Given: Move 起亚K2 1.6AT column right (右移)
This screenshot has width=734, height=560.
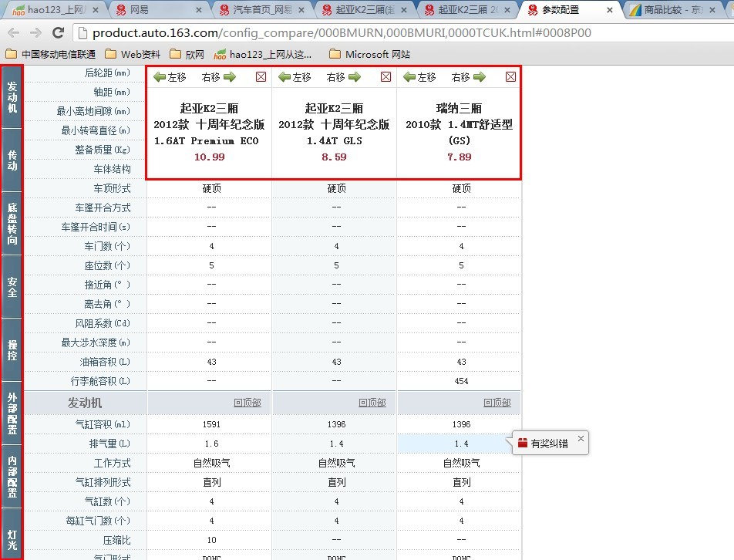Looking at the screenshot, I should (x=219, y=77).
